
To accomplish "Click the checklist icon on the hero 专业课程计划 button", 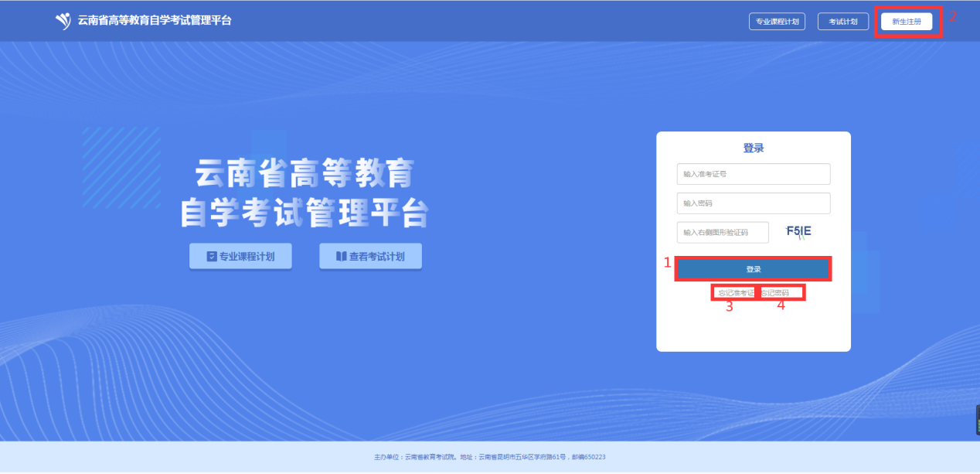I will click(x=211, y=257).
